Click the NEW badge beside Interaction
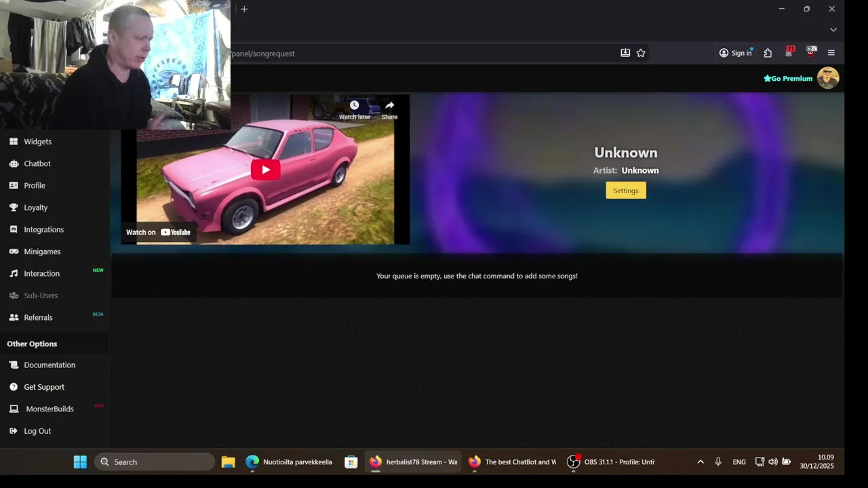Screen dimensions: 868x488 pyautogui.click(x=98, y=270)
